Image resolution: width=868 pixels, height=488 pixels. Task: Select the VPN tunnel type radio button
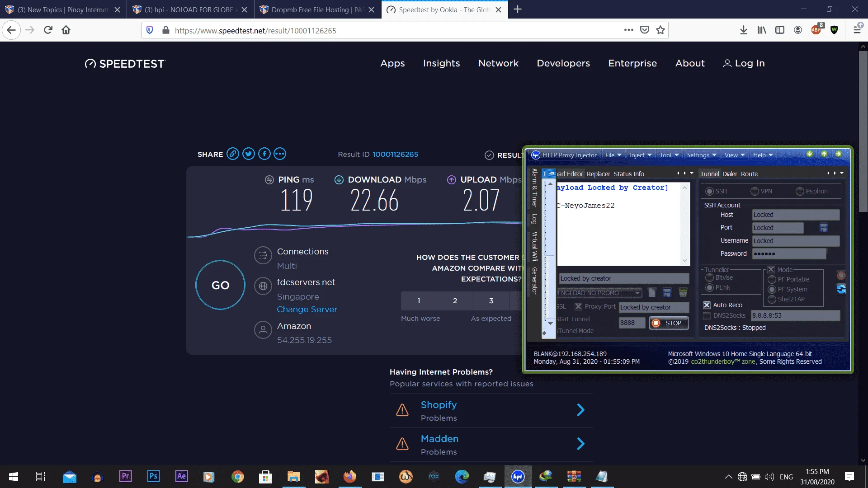tap(755, 192)
